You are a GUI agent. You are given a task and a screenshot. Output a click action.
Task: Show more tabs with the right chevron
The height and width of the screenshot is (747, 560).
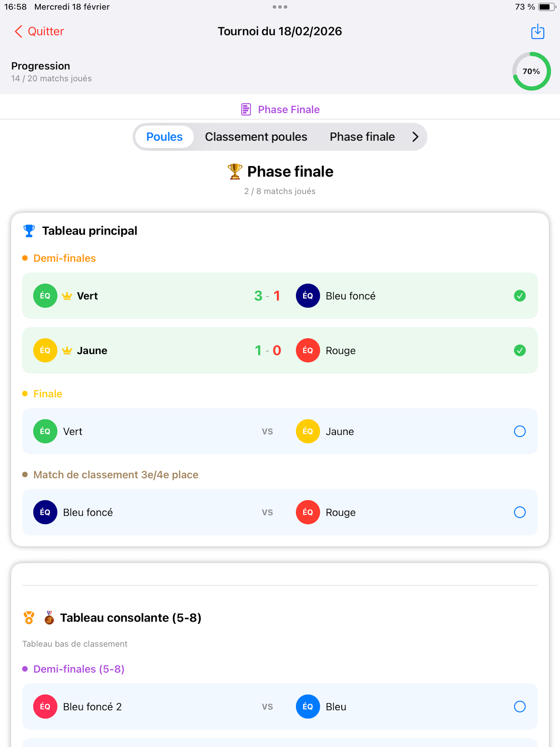[x=416, y=137]
